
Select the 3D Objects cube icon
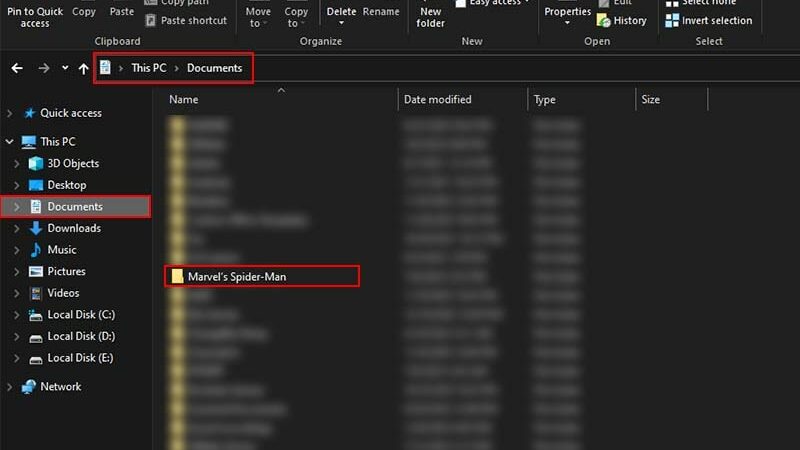36,163
